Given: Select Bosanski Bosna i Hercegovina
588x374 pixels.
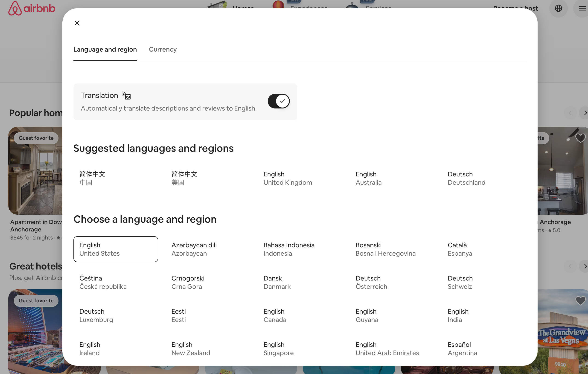Looking at the screenshot, I should pyautogui.click(x=392, y=249).
